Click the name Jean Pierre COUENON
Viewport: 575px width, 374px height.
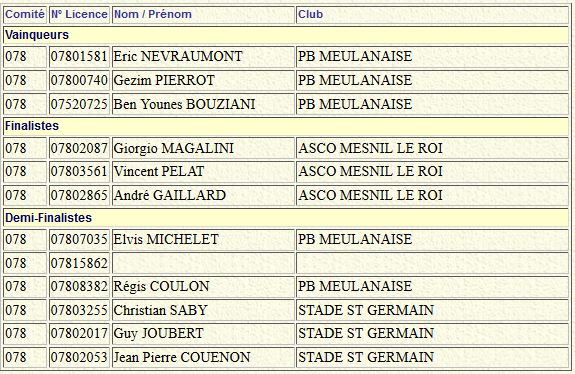(182, 357)
